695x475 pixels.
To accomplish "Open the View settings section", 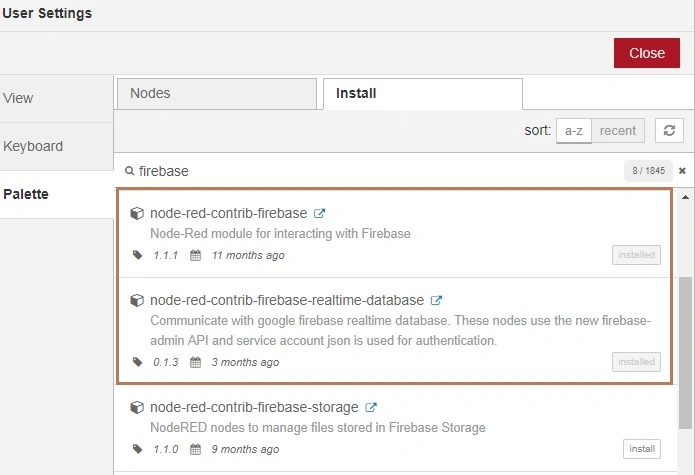I will coord(56,98).
